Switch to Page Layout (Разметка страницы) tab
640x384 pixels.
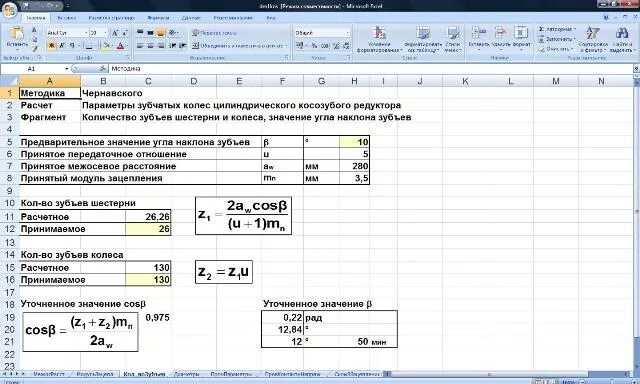(x=111, y=18)
